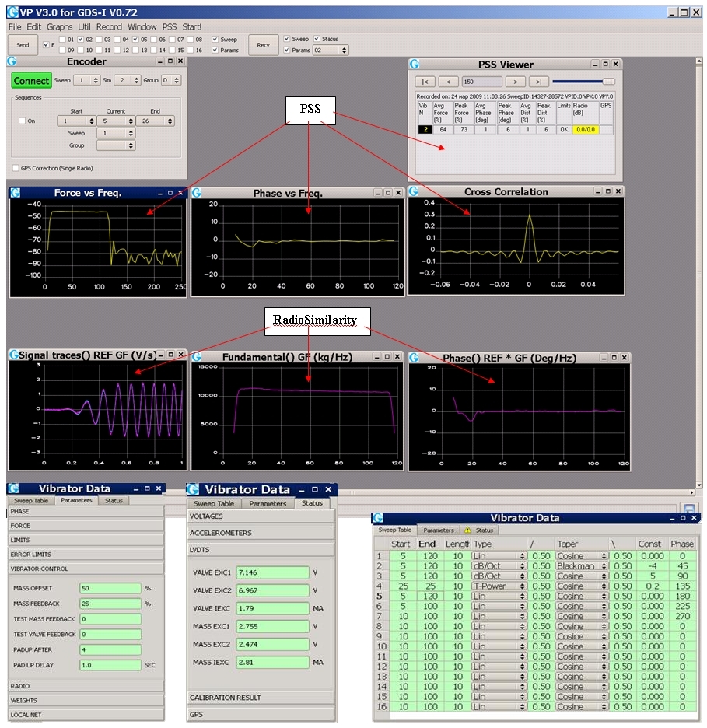The height and width of the screenshot is (728, 707).
Task: Open the Sequences Group dropdown
Action: (x=116, y=145)
